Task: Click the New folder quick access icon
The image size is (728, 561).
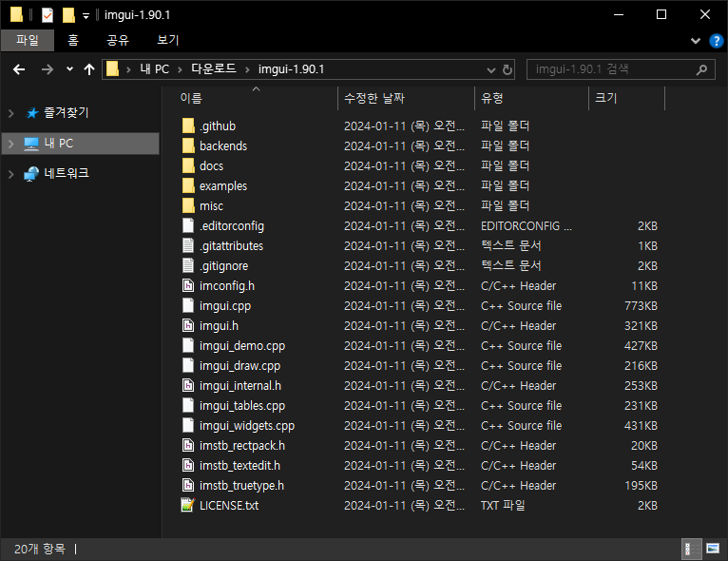Action: (68, 15)
